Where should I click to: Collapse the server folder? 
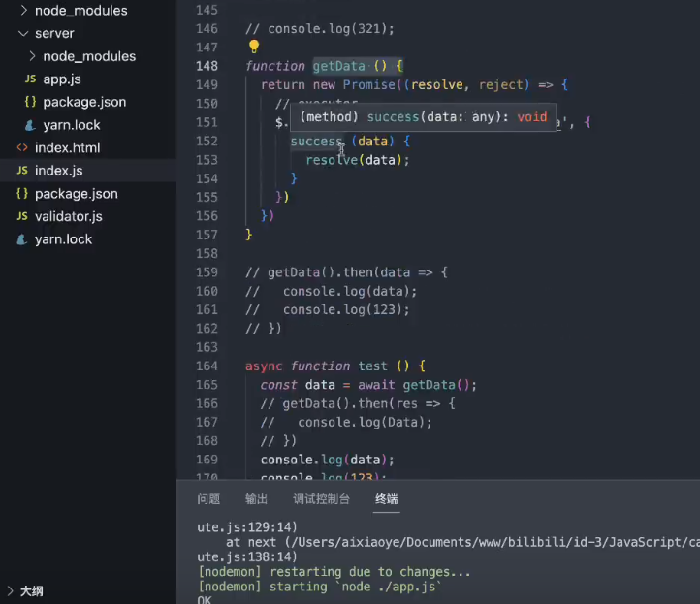click(23, 34)
